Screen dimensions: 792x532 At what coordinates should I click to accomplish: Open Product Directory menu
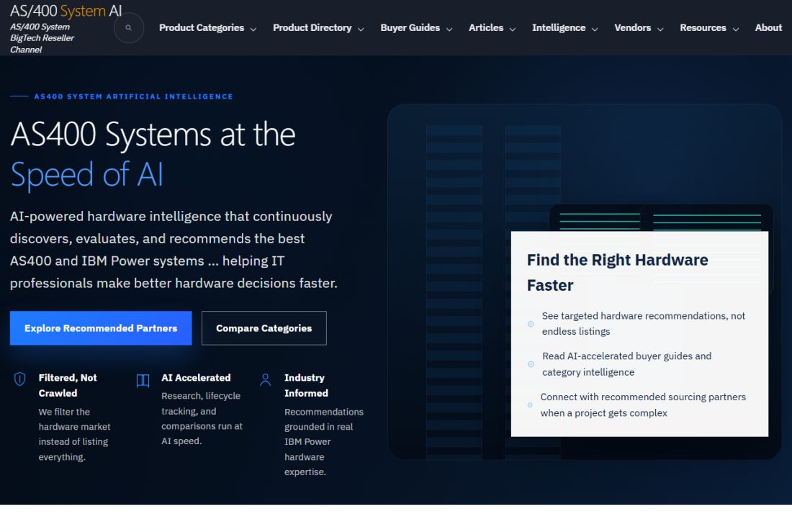coord(318,28)
